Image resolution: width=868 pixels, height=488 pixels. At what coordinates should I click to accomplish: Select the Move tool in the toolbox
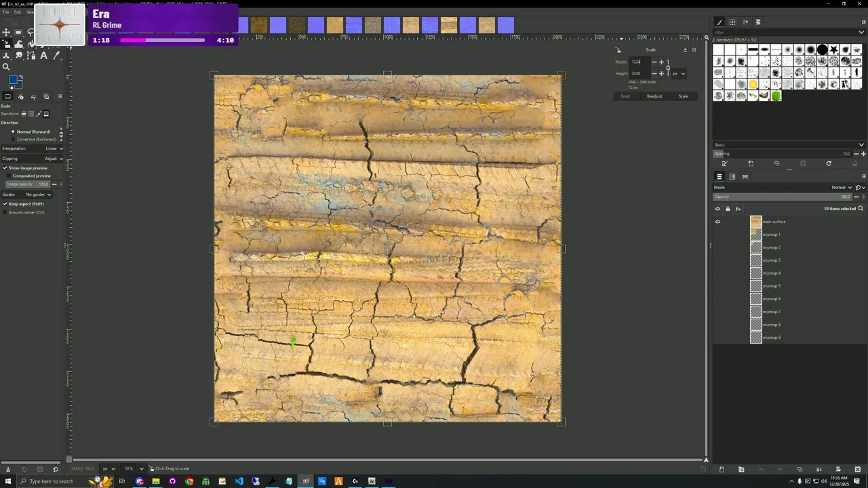6,33
